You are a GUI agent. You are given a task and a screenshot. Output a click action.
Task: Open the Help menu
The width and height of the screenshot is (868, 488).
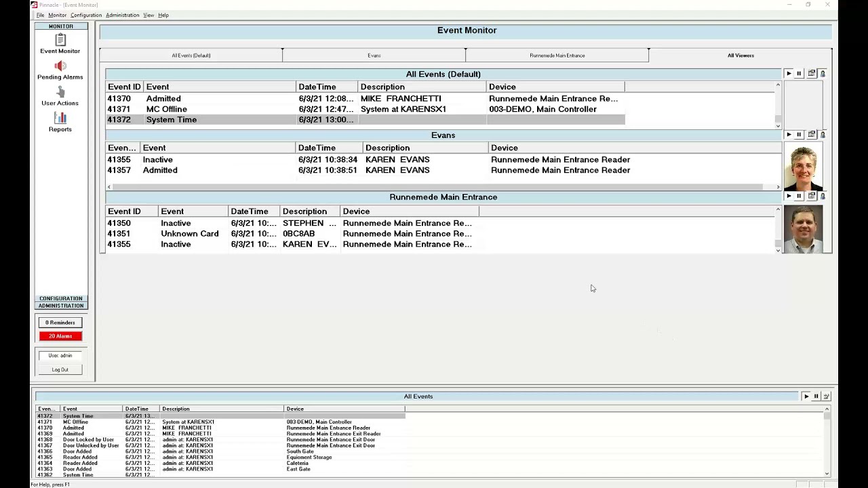click(x=163, y=15)
